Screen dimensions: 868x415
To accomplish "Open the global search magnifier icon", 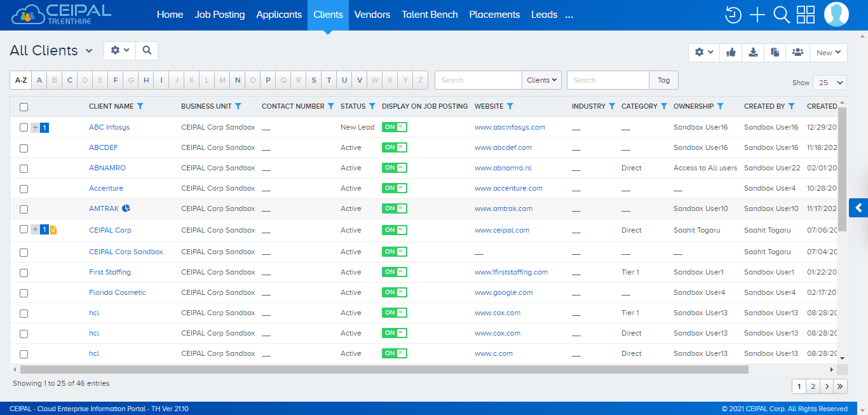I will (x=782, y=14).
